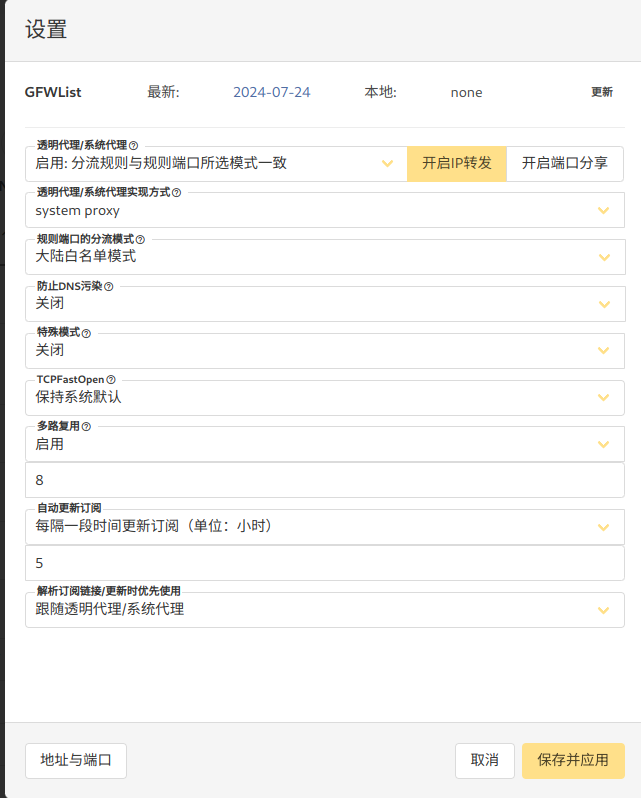Image resolution: width=641 pixels, height=798 pixels.
Task: Show help for 防止DNS污染
Action: tap(109, 286)
